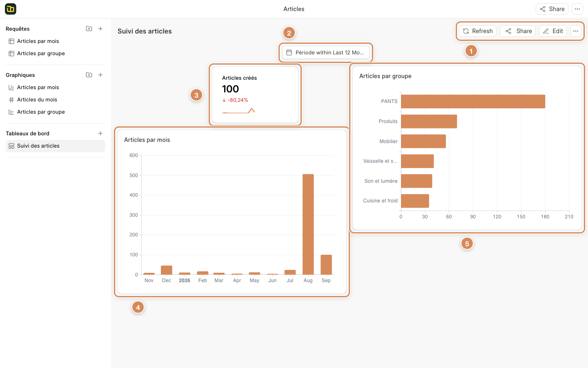Click the Articles title in top bar
Screen dimensions: 588x368
294,9
